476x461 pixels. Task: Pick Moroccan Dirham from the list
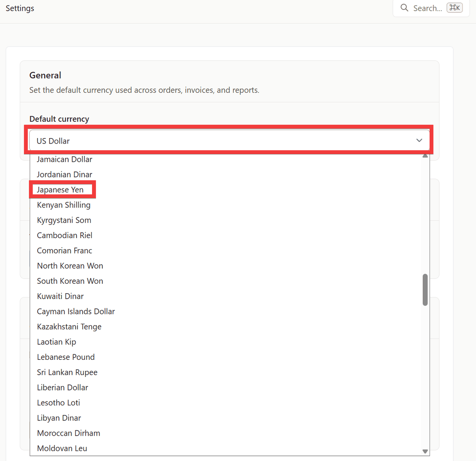click(x=69, y=433)
